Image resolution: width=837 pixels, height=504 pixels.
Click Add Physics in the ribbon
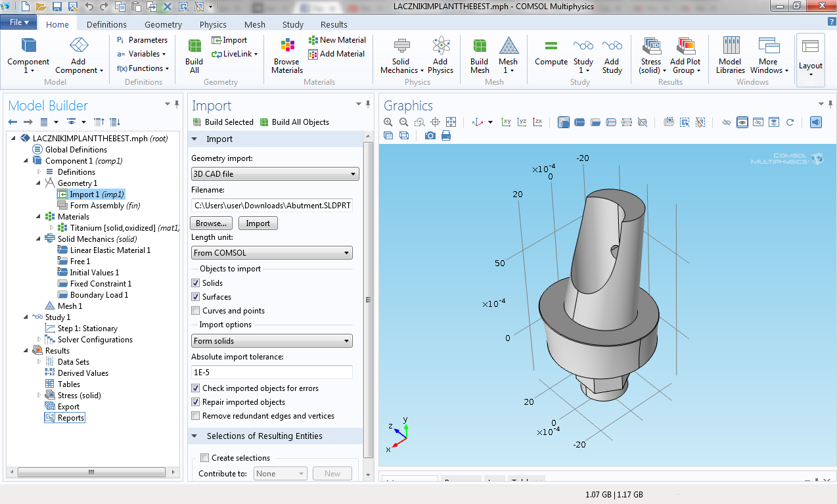[440, 56]
